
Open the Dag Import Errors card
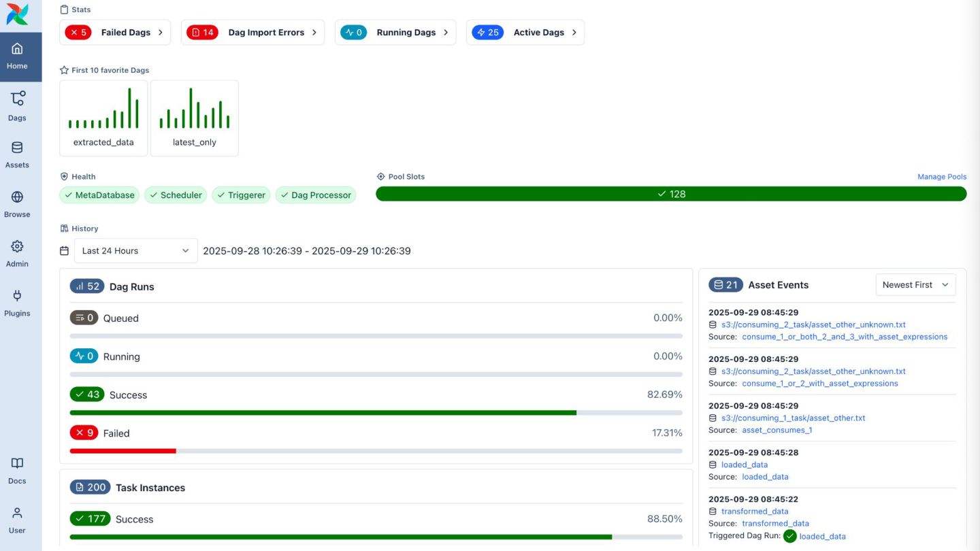(252, 33)
